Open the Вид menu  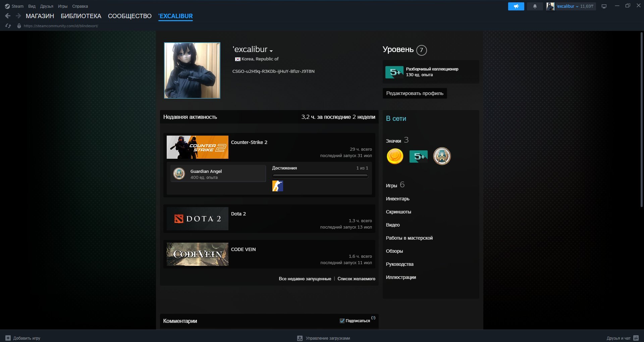click(32, 6)
